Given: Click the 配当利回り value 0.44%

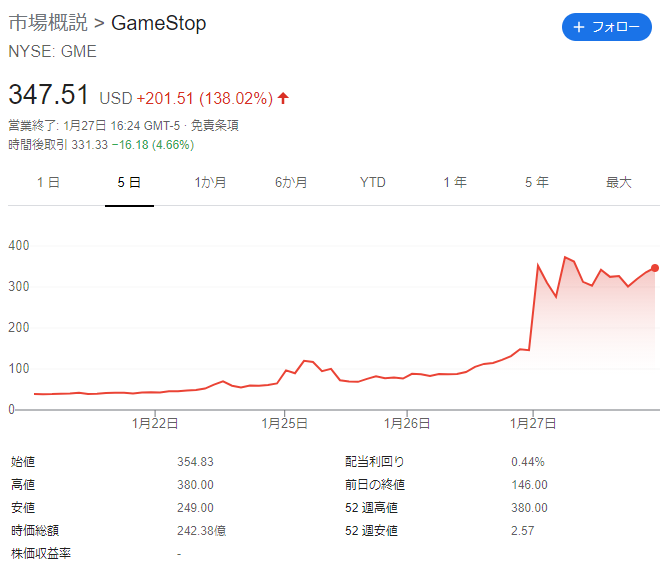Looking at the screenshot, I should [528, 462].
